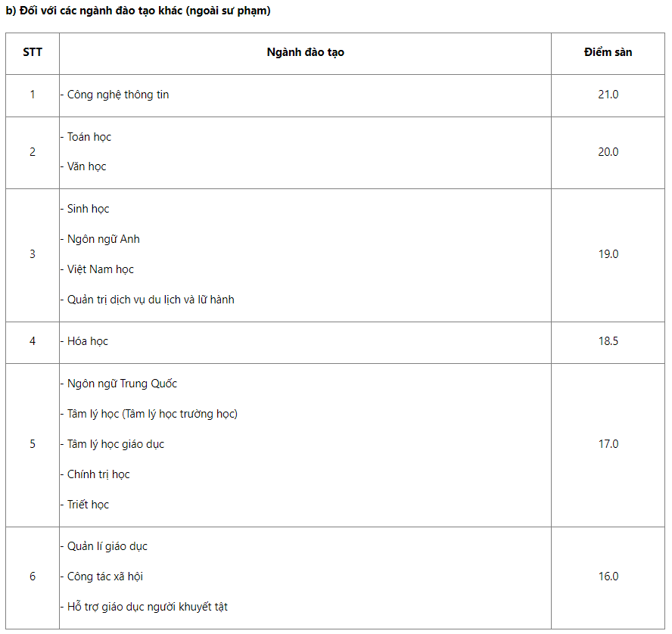Click the Ngành đào tạo column header

pyautogui.click(x=305, y=52)
